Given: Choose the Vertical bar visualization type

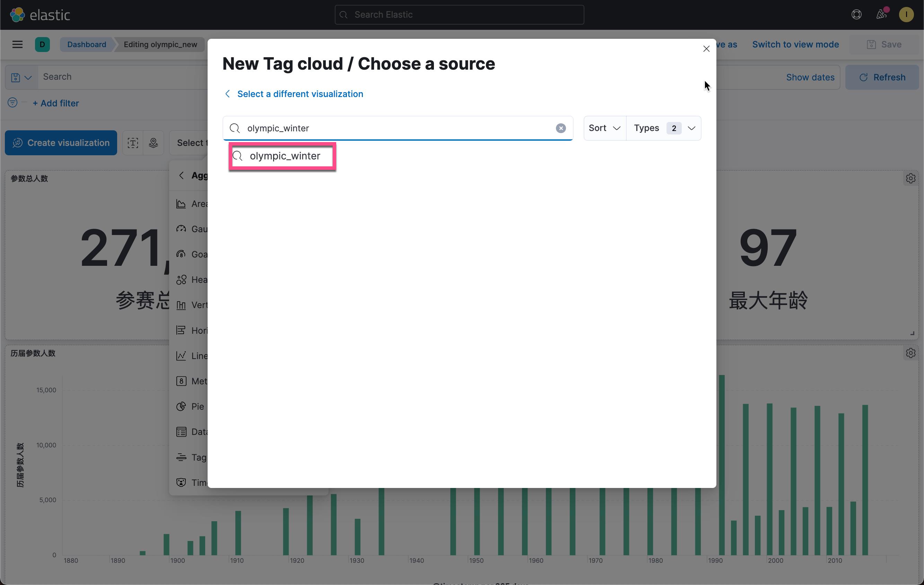Looking at the screenshot, I should point(192,305).
